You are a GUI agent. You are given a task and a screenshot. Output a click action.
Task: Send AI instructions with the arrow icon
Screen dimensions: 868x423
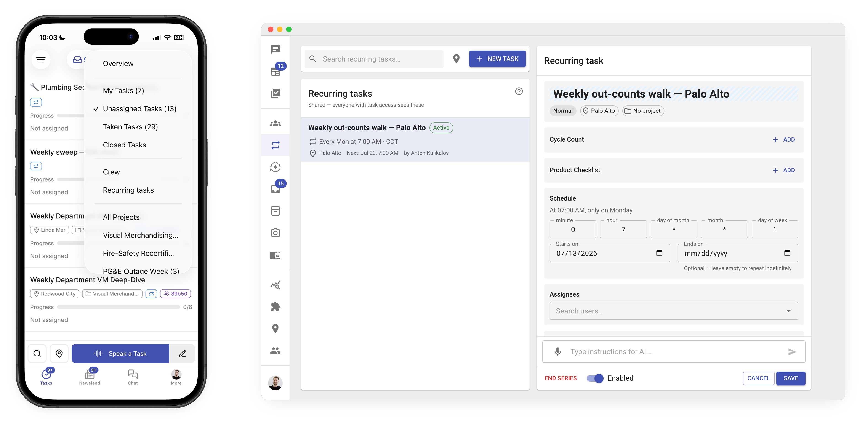(792, 351)
